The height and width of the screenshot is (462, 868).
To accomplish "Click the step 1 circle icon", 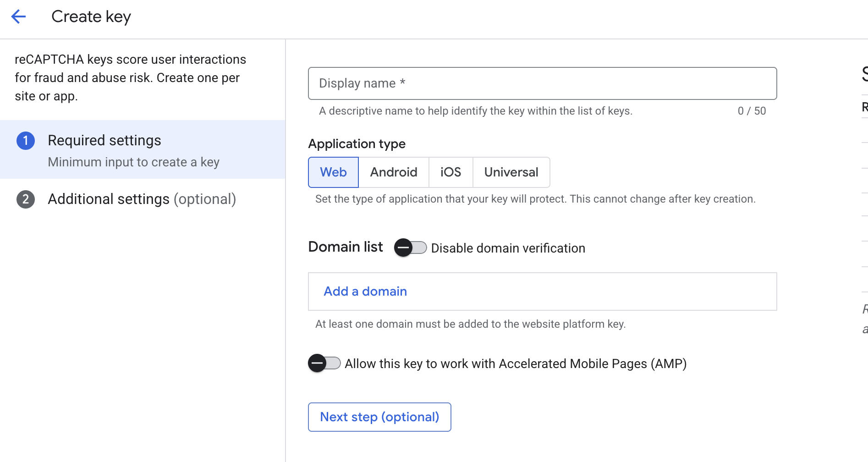I will click(26, 141).
